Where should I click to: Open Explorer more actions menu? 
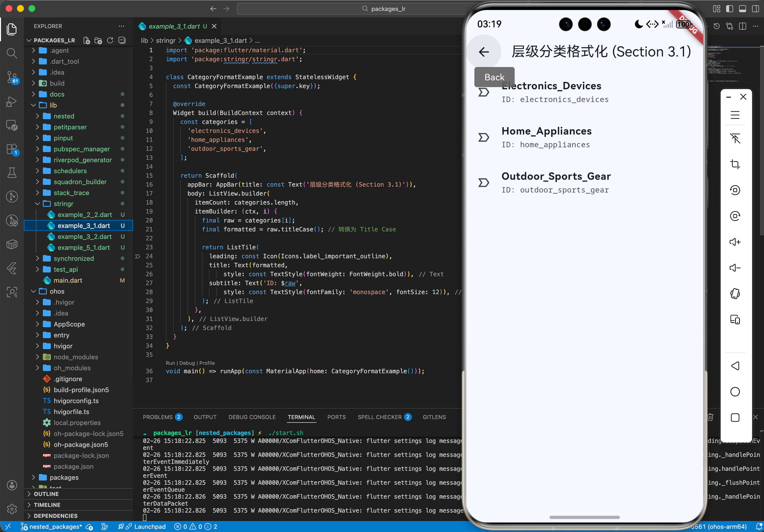(122, 26)
